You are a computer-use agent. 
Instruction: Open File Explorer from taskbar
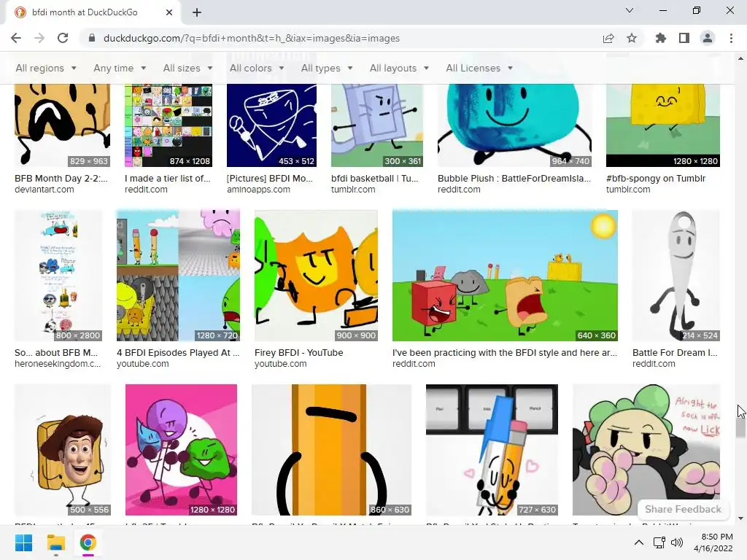(55, 542)
